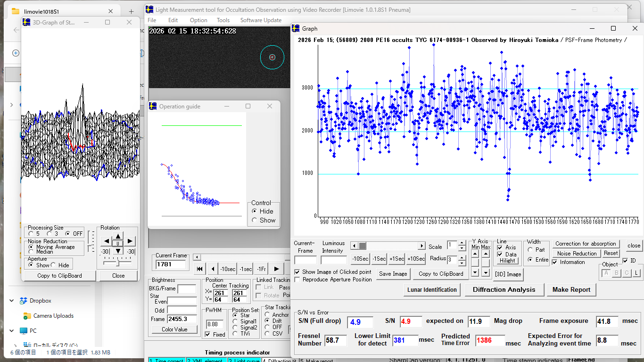Click the rotate down arrow in Rotation
The image size is (644, 362).
pos(118,251)
